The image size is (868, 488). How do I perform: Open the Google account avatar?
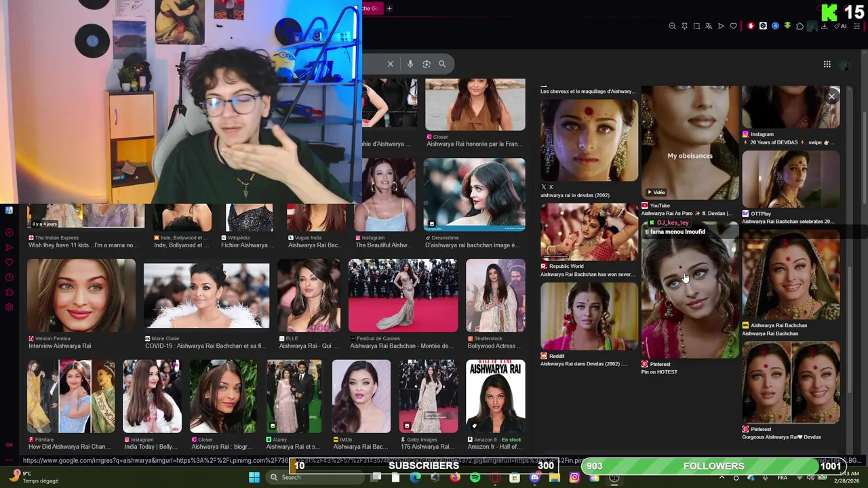point(845,65)
